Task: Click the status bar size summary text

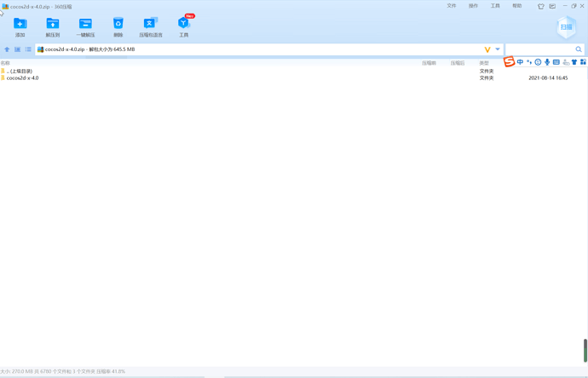Action: click(x=62, y=371)
